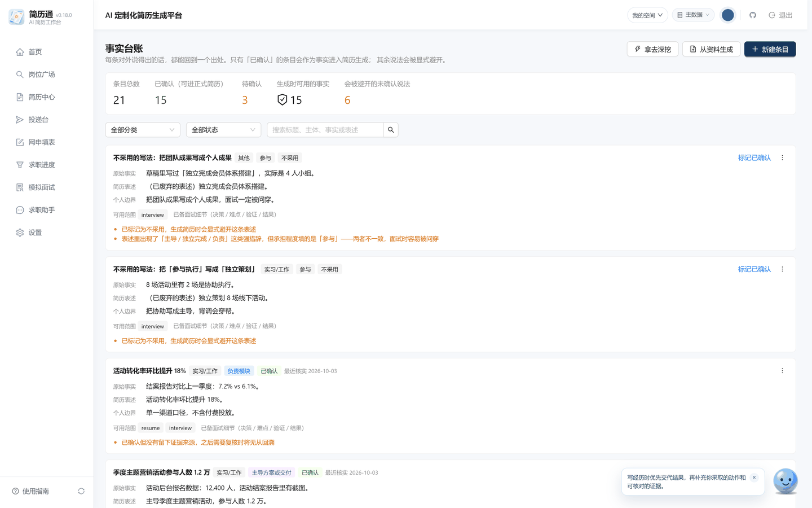Open more menu for 把团队成果写成个人成果 entry
The width and height of the screenshot is (812, 508).
point(783,158)
